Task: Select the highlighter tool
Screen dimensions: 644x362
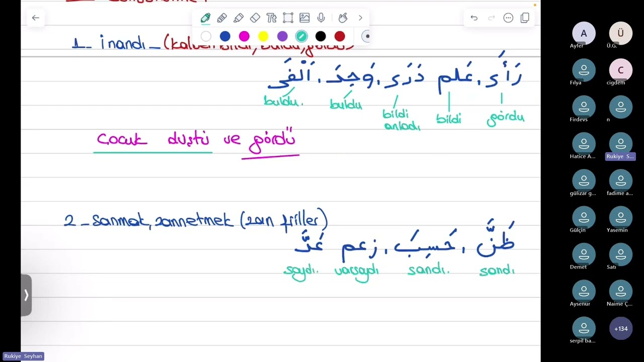Action: [238, 18]
